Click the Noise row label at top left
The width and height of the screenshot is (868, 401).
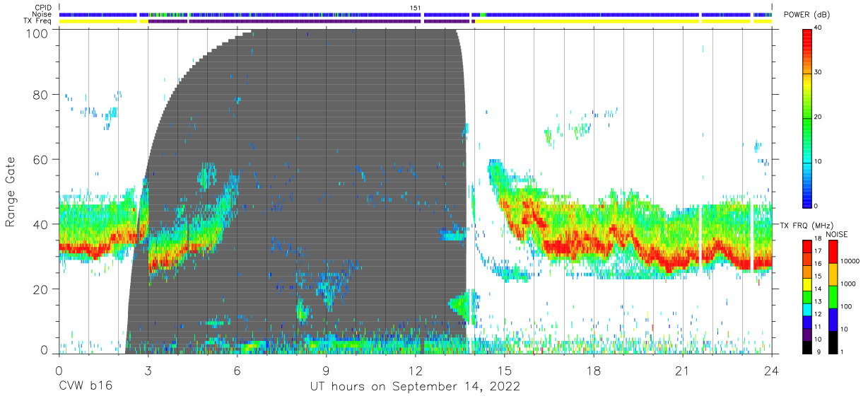point(42,14)
